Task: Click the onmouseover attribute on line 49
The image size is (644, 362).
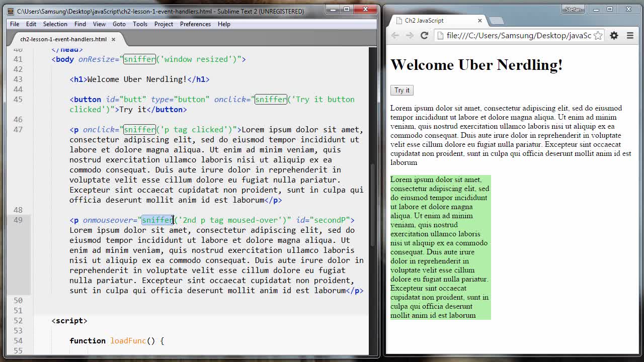Action: click(108, 220)
